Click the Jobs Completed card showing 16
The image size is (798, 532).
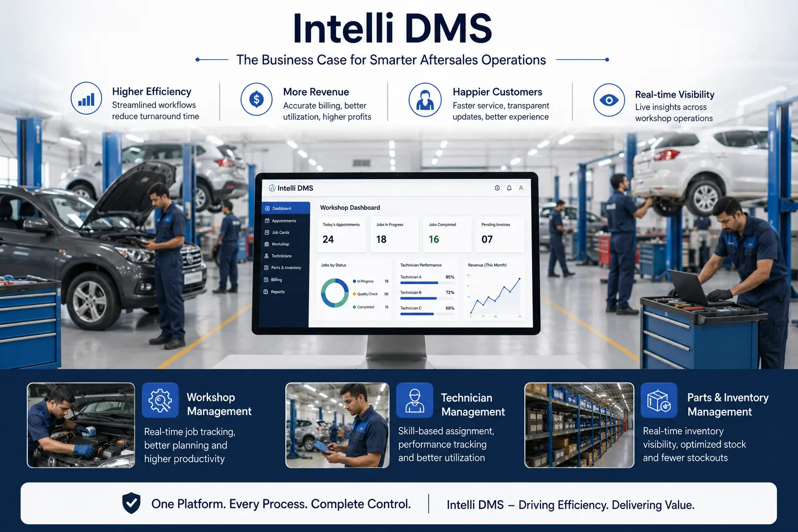click(x=447, y=234)
